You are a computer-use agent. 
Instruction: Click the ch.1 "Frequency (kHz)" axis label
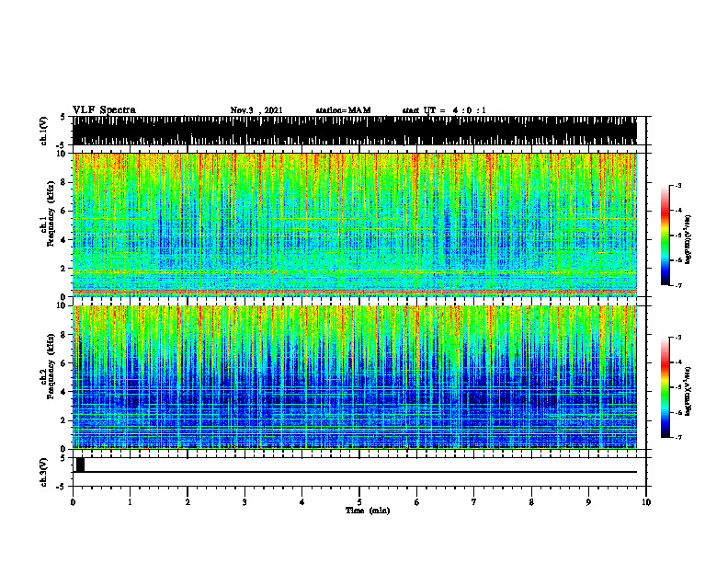51,213
